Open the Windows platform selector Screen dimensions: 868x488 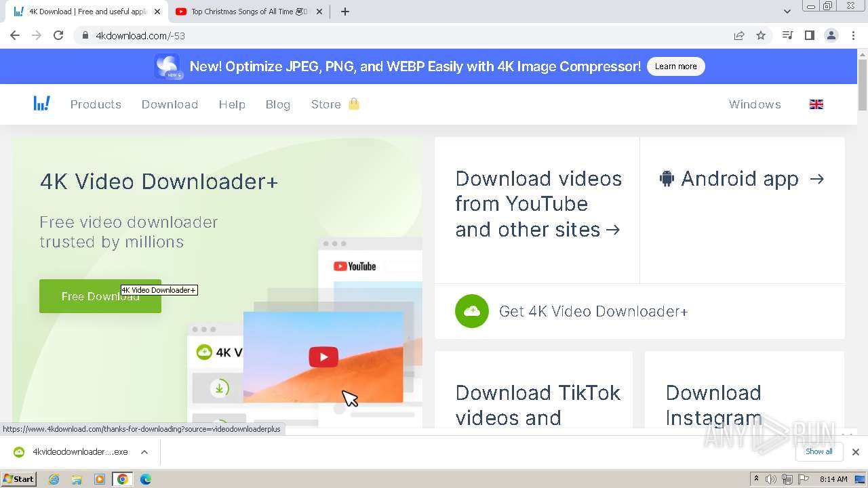point(755,104)
